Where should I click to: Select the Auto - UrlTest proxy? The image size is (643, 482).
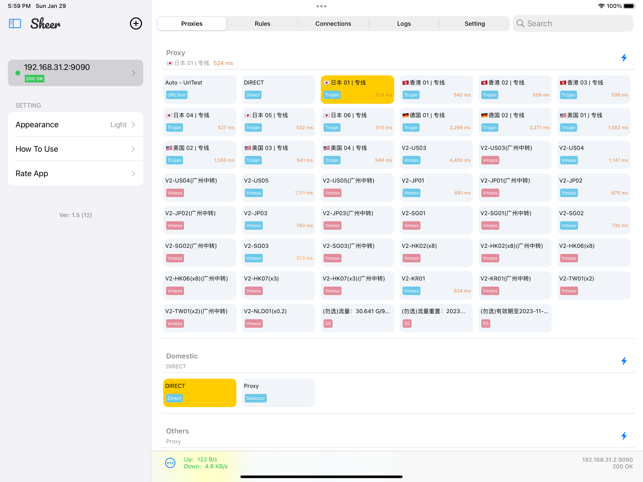point(200,89)
